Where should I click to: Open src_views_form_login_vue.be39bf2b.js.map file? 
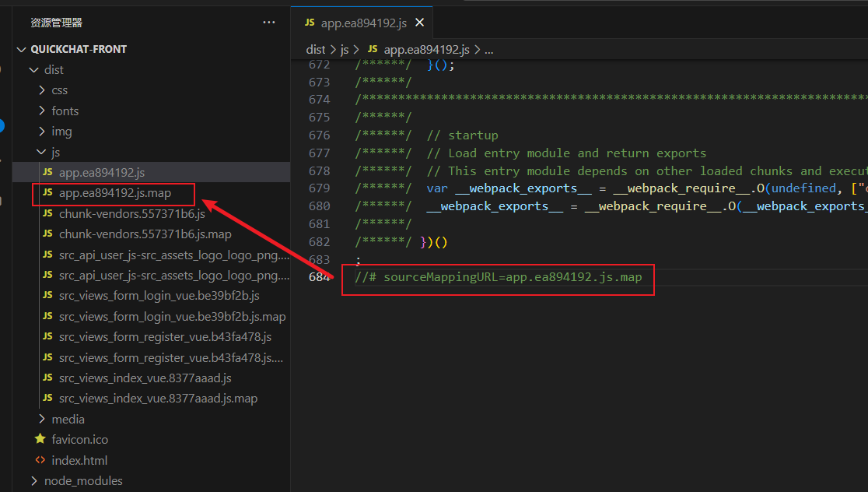tap(172, 316)
